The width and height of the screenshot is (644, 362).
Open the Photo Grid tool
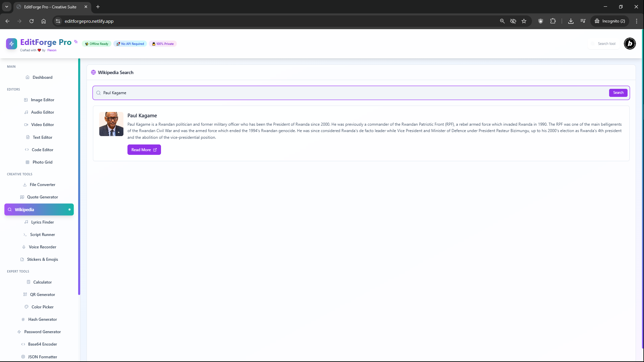pos(42,162)
